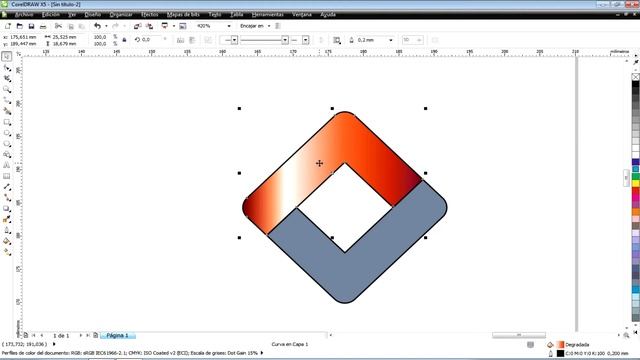Open the Efectos menu
The height and width of the screenshot is (360, 640).
pyautogui.click(x=150, y=14)
